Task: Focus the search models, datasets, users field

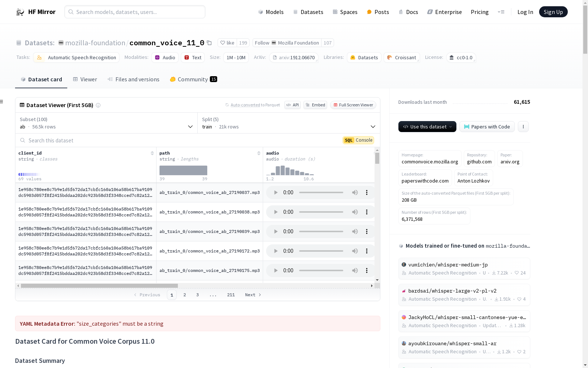Action: click(x=135, y=12)
